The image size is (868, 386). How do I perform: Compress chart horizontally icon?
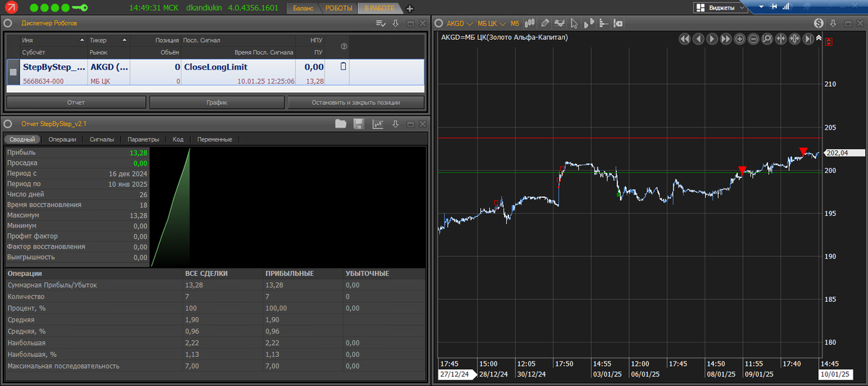[x=780, y=39]
